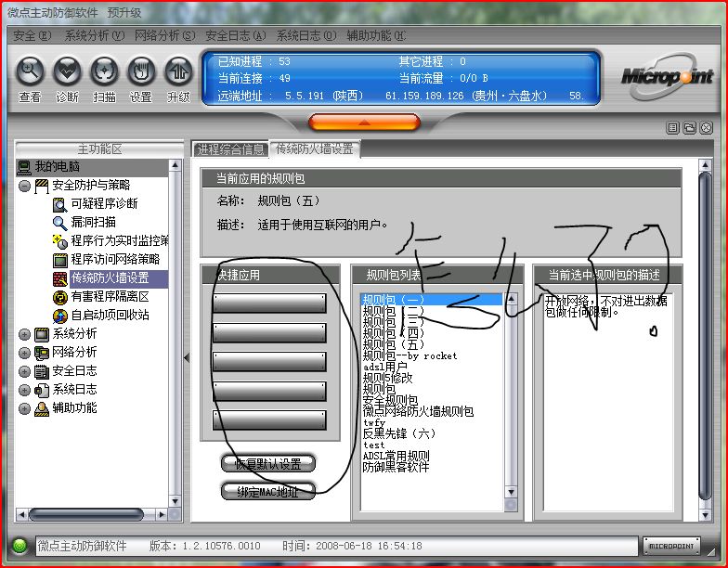Click sidebar horizontal scrollbar right arrow
Viewport: 728px width, 568px height.
tap(162, 514)
